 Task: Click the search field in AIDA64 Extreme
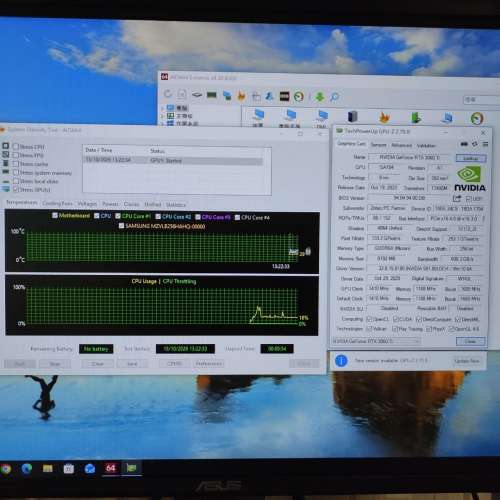(481, 99)
